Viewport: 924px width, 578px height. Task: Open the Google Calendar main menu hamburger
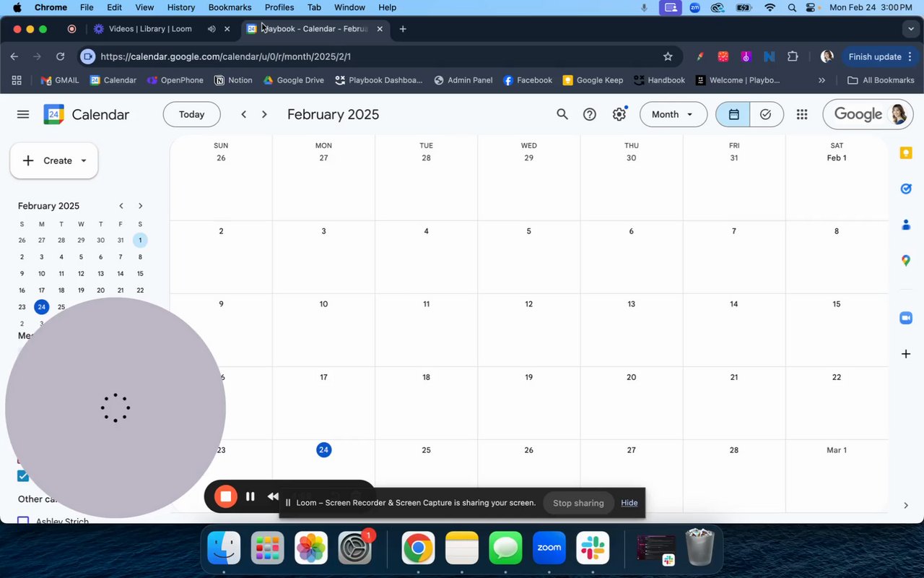(x=23, y=114)
